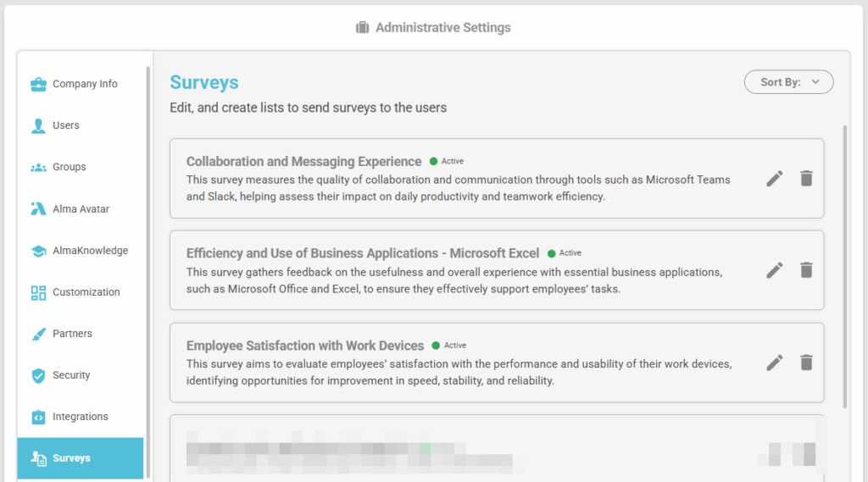Open Collaboration and Messaging Experience survey title
This screenshot has height=482, width=868.
tap(303, 161)
